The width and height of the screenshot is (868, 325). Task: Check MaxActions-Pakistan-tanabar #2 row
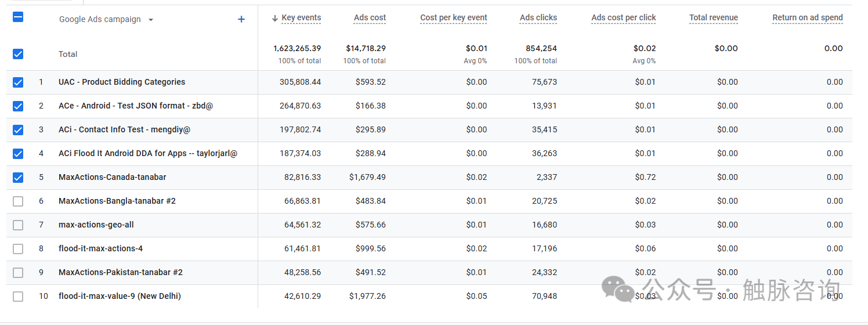(x=18, y=273)
